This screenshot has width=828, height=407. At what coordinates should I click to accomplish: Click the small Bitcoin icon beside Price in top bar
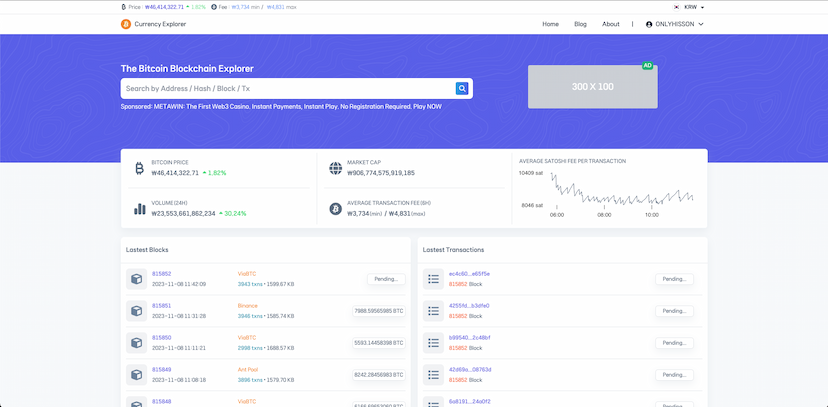(x=124, y=7)
